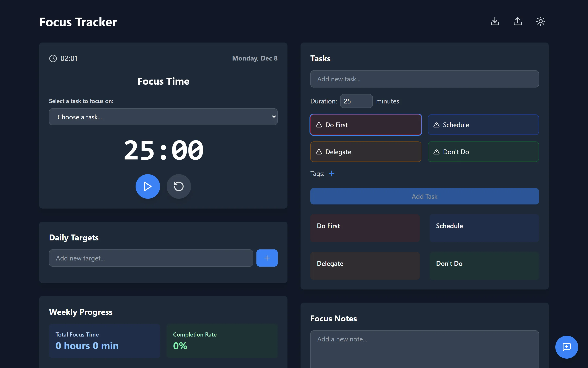Click the Focus Notes heading
The height and width of the screenshot is (368, 588).
pos(334,319)
